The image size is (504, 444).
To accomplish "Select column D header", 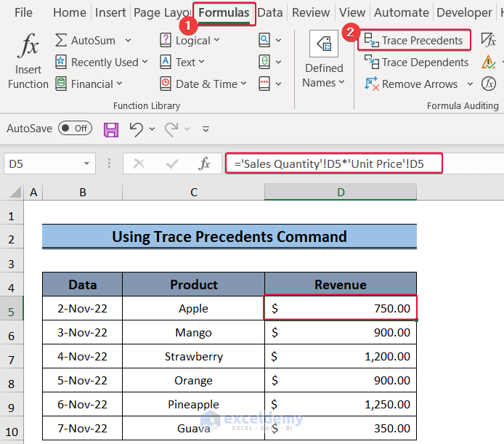I will click(x=341, y=192).
